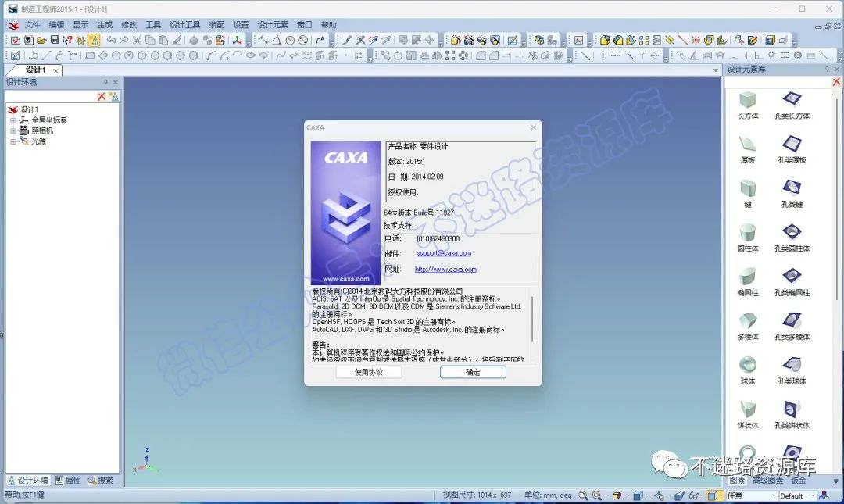Click the design tree search input field
This screenshot has height=504, width=844.
(x=51, y=96)
